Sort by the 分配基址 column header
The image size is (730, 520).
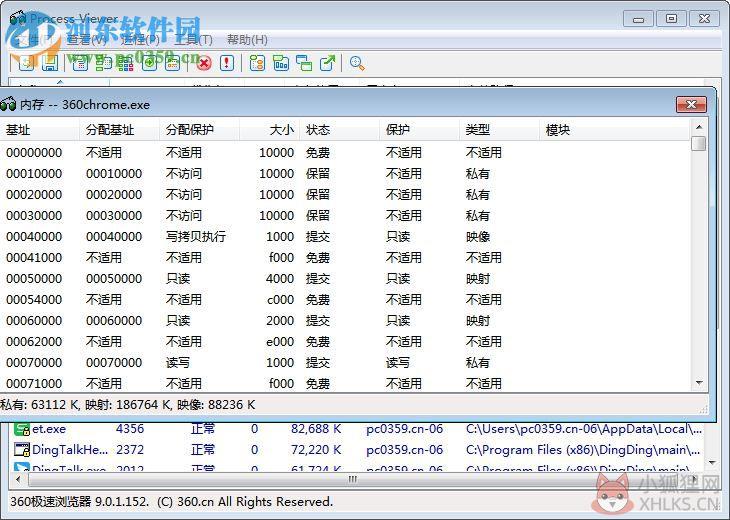(x=120, y=130)
